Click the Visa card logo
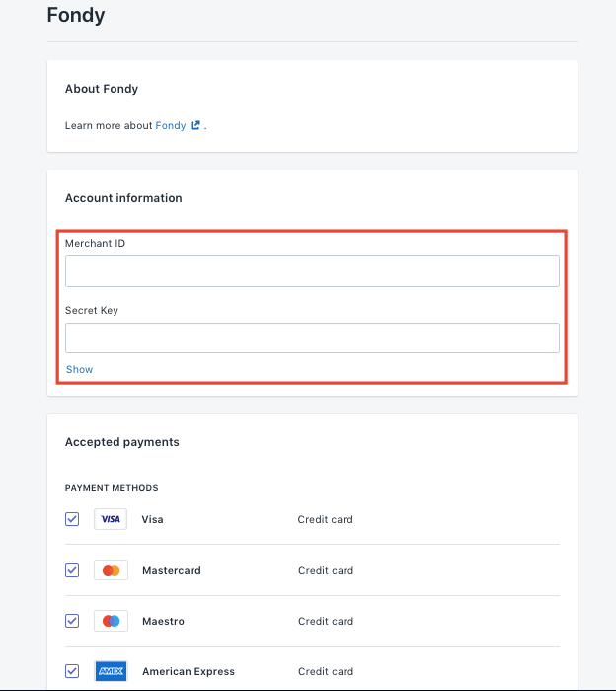The width and height of the screenshot is (616, 691). tap(111, 519)
